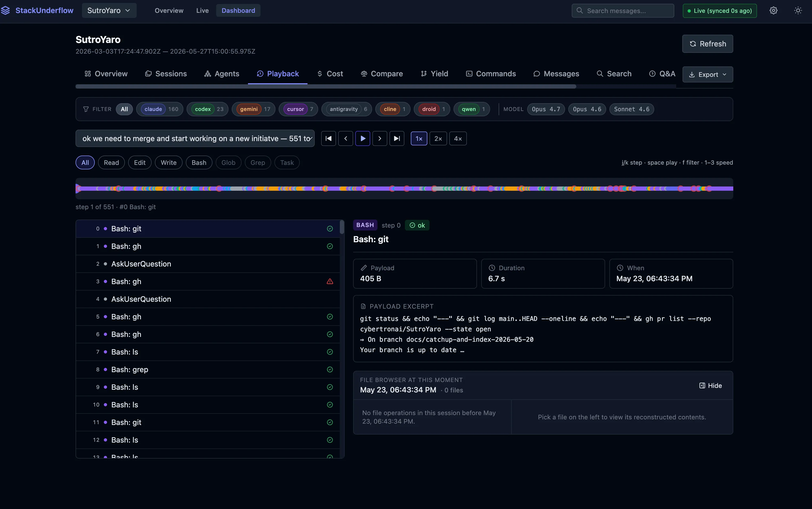Click the ok status badge beside step 0
Image resolution: width=812 pixels, height=509 pixels.
(x=417, y=225)
